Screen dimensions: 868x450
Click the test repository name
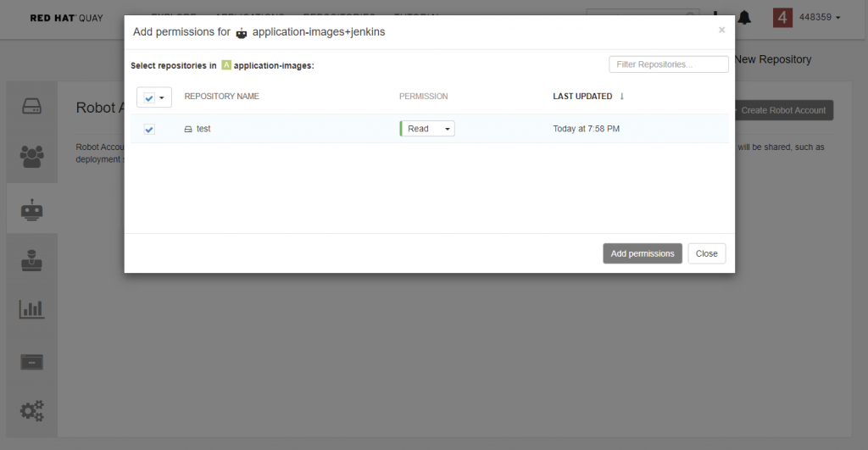tap(203, 129)
